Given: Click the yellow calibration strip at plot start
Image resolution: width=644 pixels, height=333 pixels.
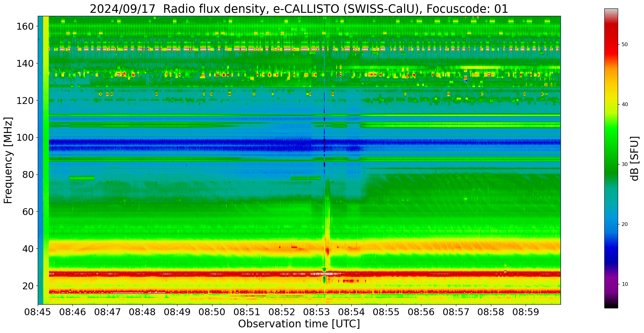Looking at the screenshot, I should pos(46,160).
